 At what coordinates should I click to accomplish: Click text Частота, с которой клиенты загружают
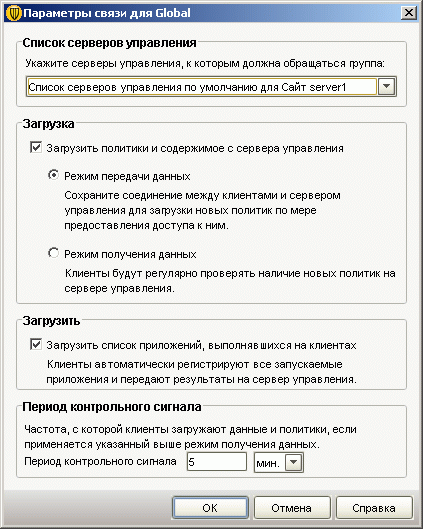191,437
